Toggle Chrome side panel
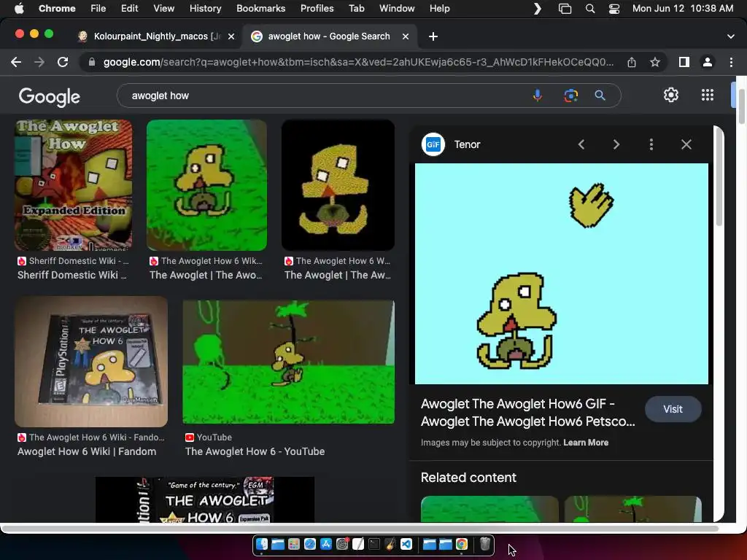Viewport: 747px width, 560px height. tap(684, 62)
